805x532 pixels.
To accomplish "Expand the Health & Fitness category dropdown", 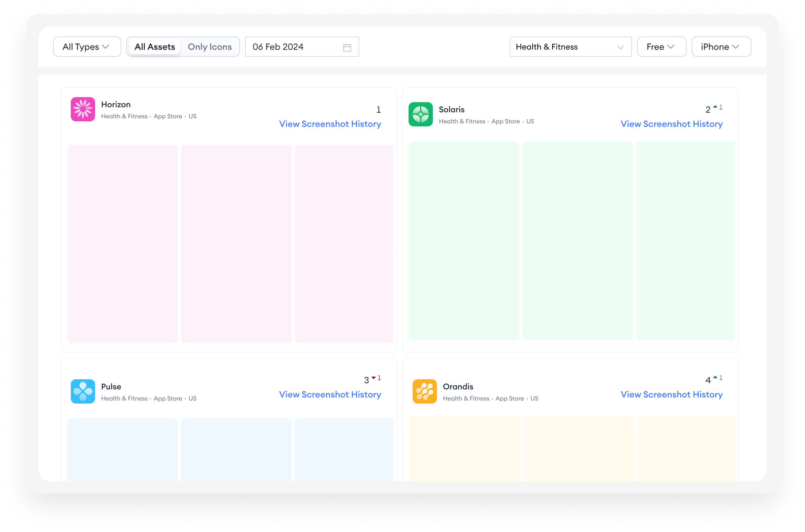I will click(570, 47).
